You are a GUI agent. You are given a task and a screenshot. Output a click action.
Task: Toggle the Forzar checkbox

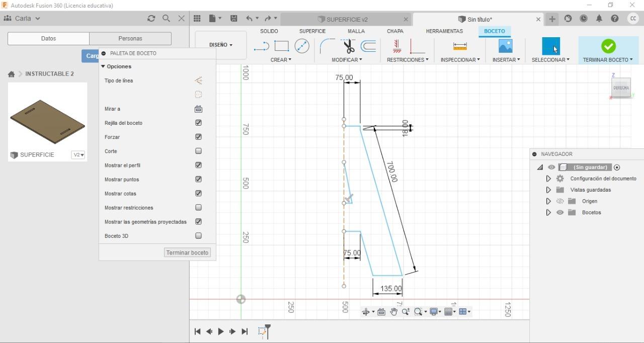[x=198, y=137]
